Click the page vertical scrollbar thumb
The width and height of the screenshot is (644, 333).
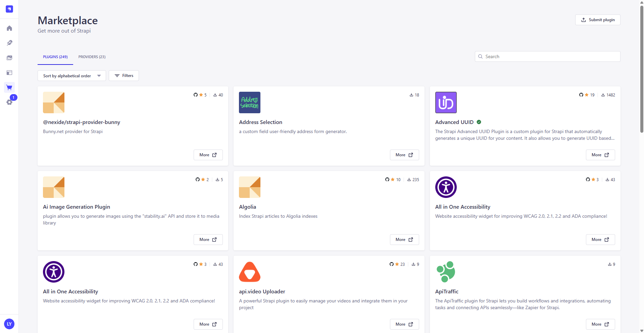[642, 69]
